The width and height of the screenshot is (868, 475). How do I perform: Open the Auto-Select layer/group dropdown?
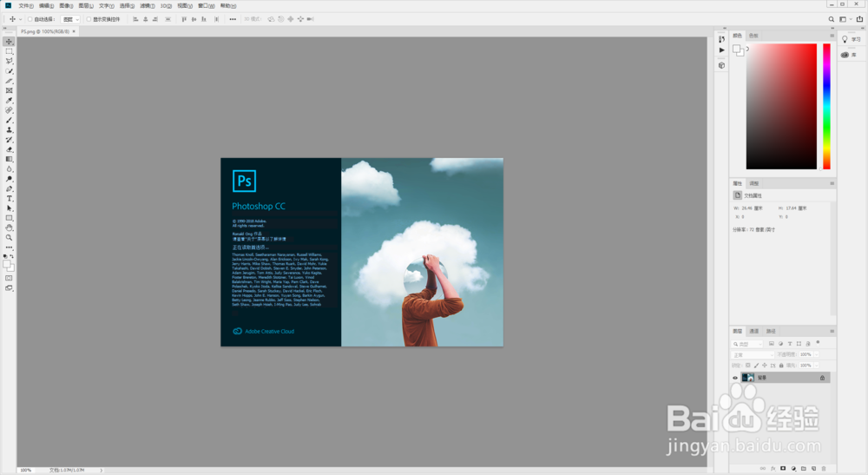pyautogui.click(x=70, y=19)
